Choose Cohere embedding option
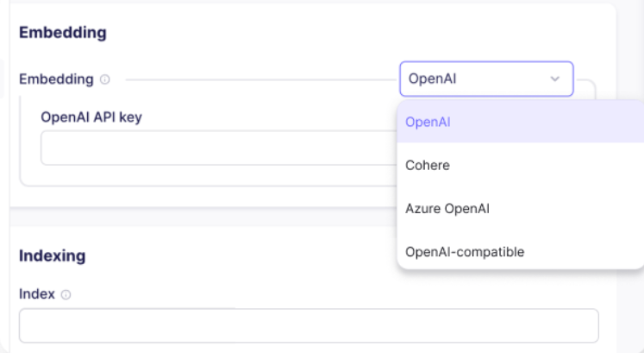 click(x=521, y=165)
